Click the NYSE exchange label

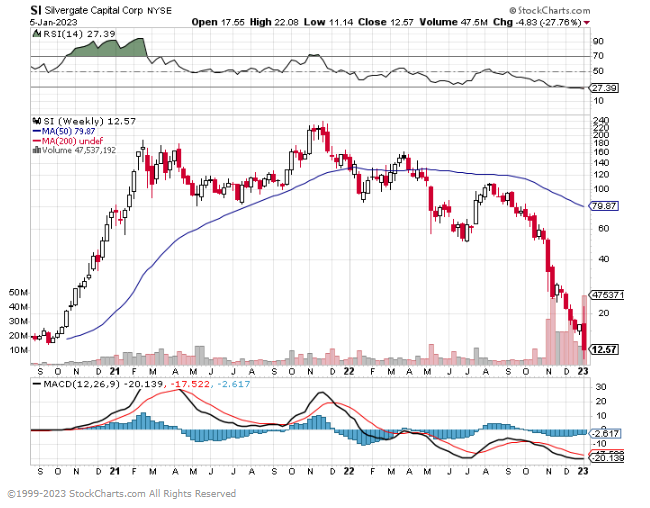coord(160,11)
